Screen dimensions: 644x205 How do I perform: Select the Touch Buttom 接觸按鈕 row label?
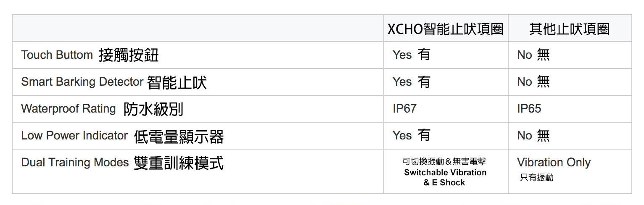click(90, 55)
